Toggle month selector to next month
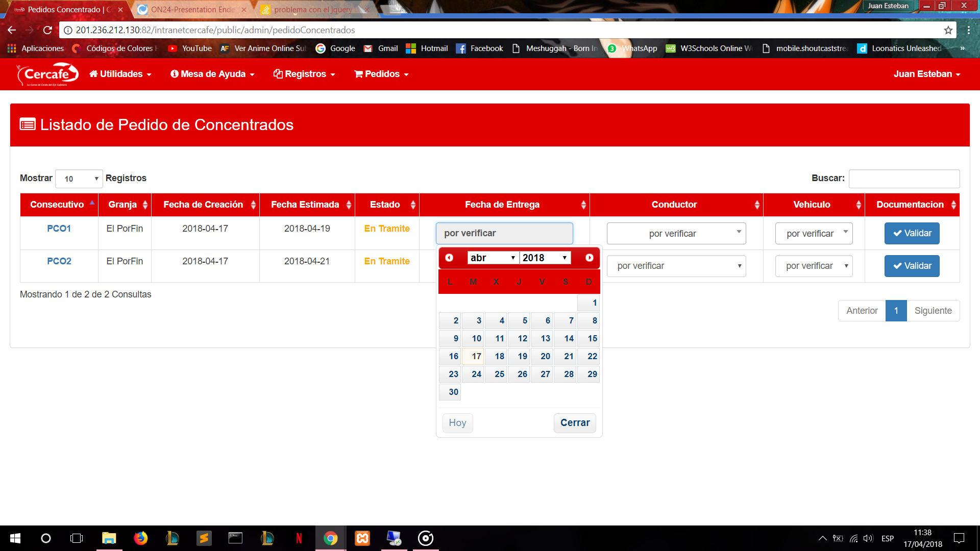The height and width of the screenshot is (551, 980). [x=589, y=258]
